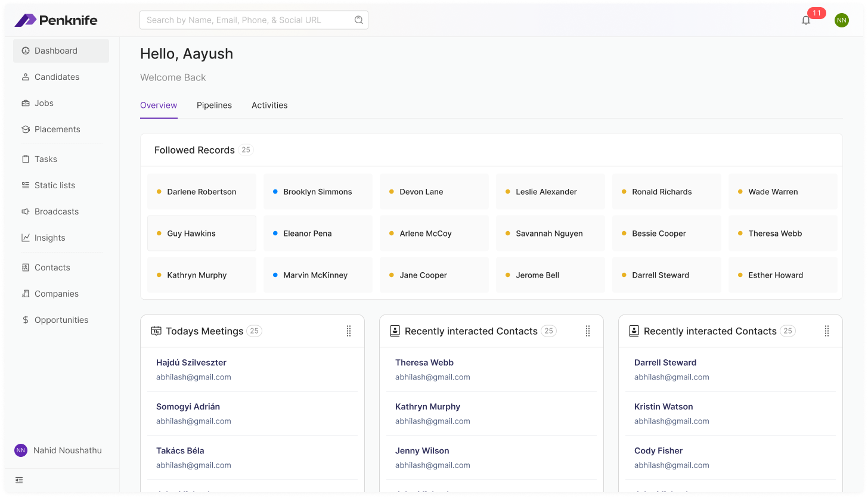Viewport: 868px width, 498px height.
Task: Click the Jobs briefcase icon
Action: coord(26,103)
